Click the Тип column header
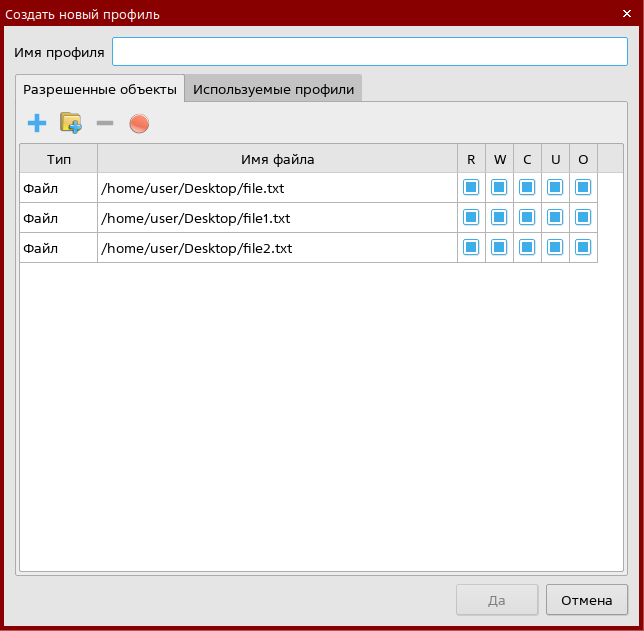The width and height of the screenshot is (644, 631). 59,159
